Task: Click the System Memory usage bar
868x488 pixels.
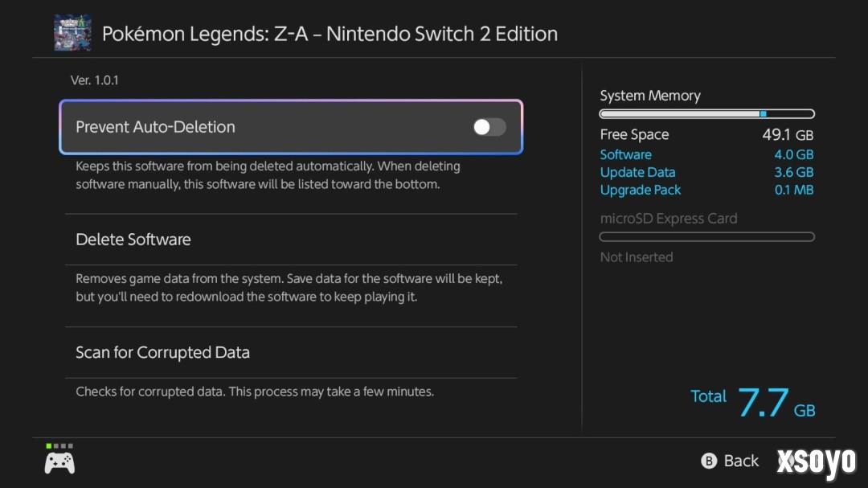Action: click(x=706, y=114)
